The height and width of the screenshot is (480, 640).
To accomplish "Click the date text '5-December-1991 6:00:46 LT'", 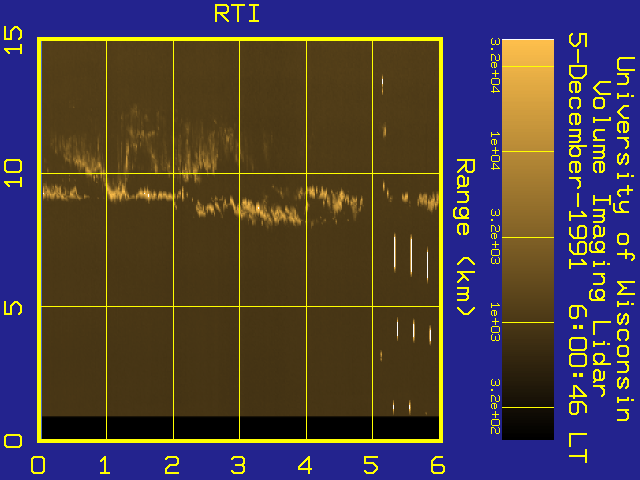I will (578, 248).
